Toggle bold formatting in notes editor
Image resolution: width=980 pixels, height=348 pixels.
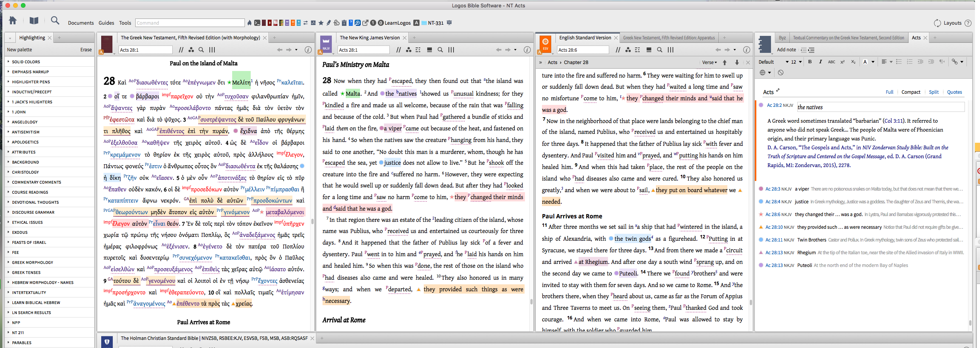coord(810,62)
